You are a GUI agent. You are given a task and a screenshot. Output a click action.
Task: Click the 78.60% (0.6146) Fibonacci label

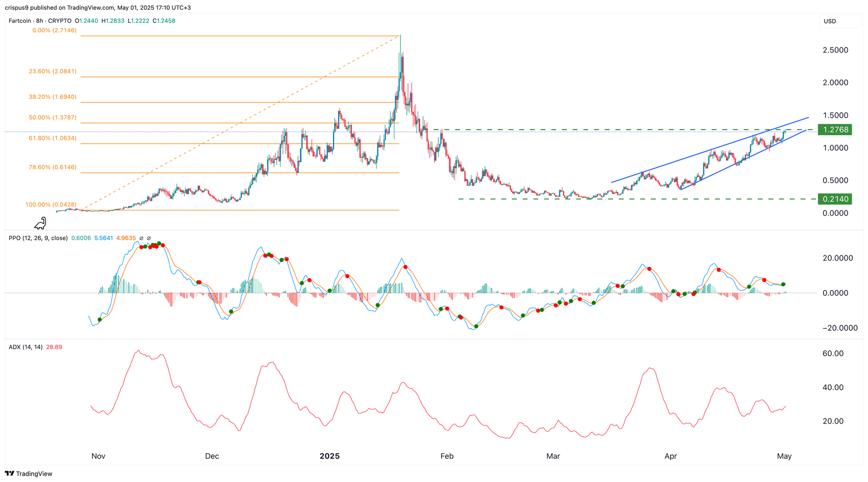[53, 167]
